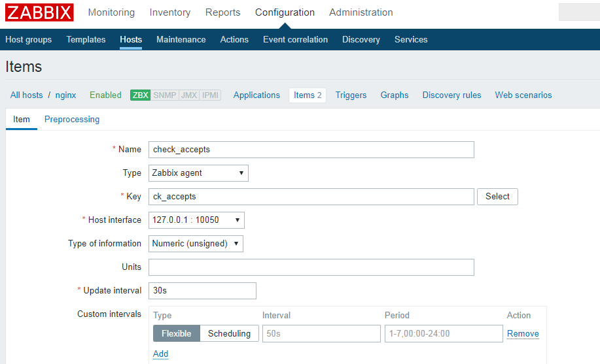Image resolution: width=600 pixels, height=364 pixels.
Task: Remove the custom interval row
Action: coord(523,334)
